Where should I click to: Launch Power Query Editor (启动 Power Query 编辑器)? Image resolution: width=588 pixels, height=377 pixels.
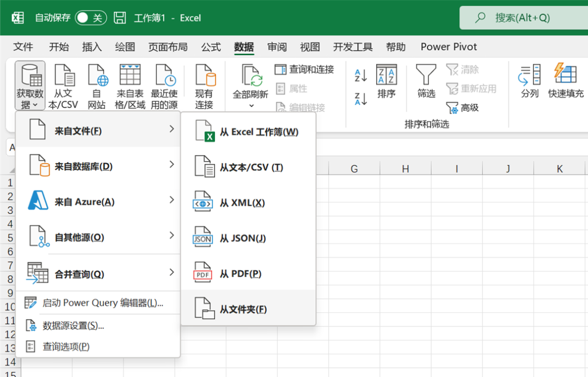point(102,303)
